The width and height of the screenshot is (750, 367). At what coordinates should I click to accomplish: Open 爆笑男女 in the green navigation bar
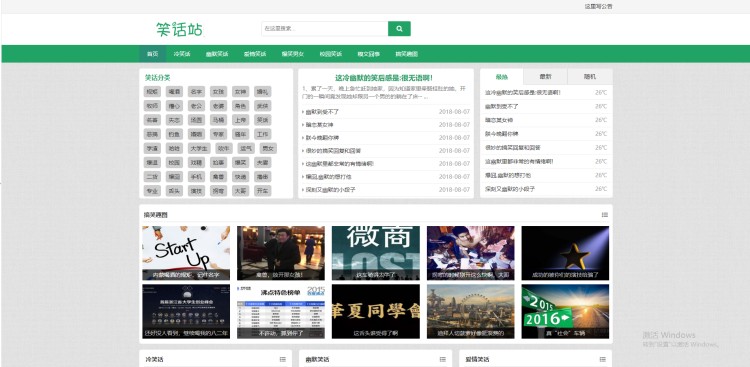click(x=292, y=54)
